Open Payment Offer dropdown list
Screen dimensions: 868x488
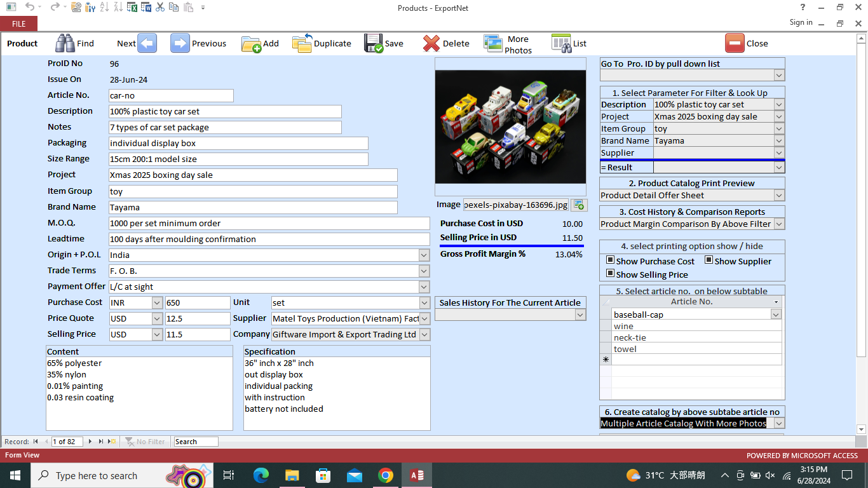pyautogui.click(x=424, y=287)
